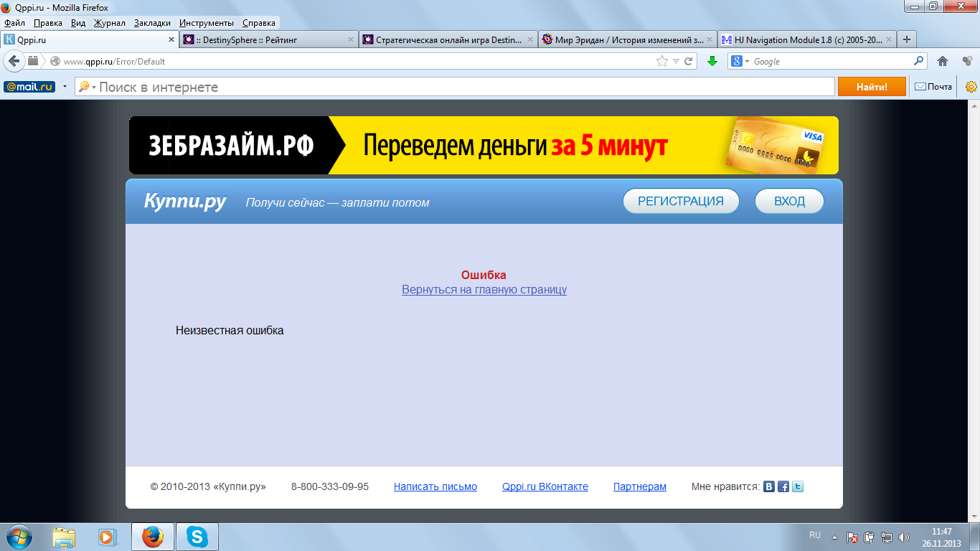Click the Facebook icon next to «Мне нравится»
The image size is (980, 551).
[x=783, y=486]
